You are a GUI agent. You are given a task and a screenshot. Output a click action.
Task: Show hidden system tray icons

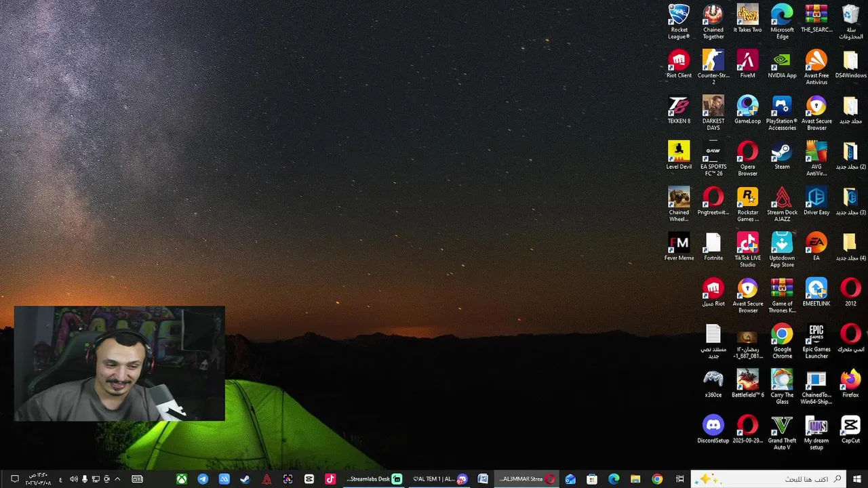coord(117,479)
